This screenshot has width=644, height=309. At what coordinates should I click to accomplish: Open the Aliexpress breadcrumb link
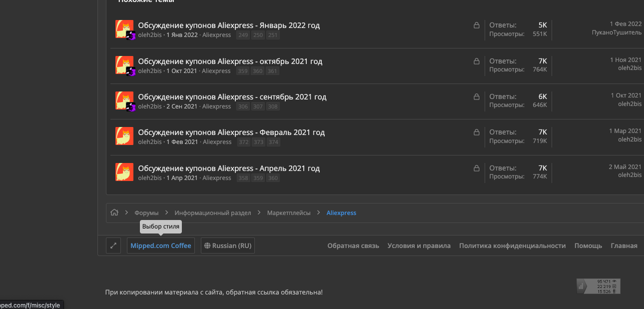coord(341,213)
